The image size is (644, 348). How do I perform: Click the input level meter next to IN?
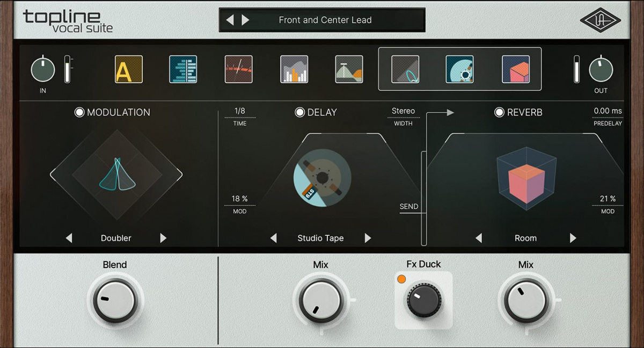click(x=68, y=70)
